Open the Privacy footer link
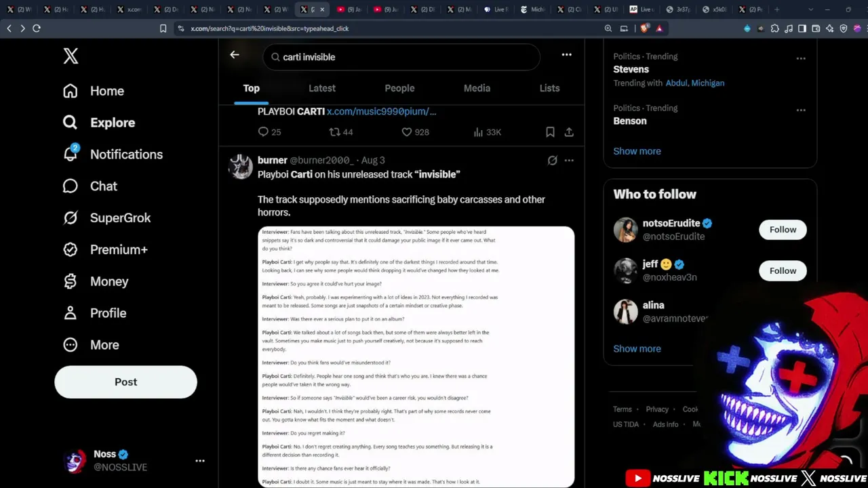Image resolution: width=868 pixels, height=488 pixels. click(657, 409)
